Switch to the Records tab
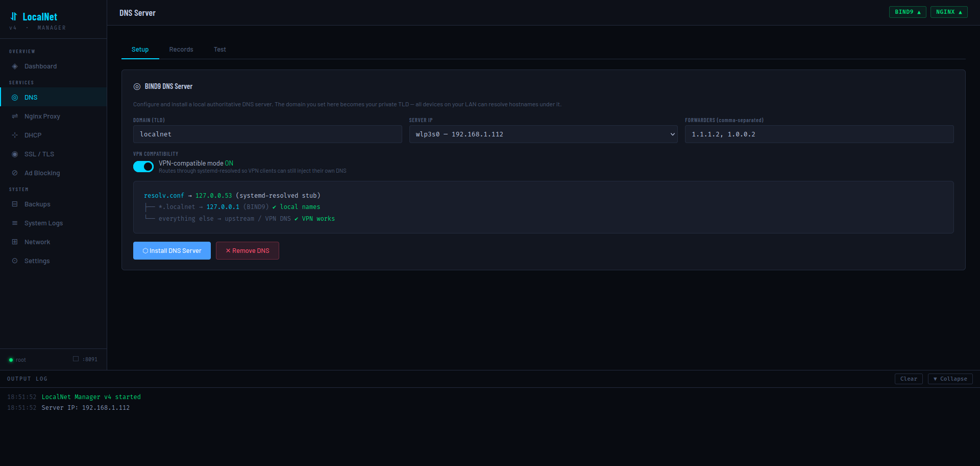Screen dimensions: 980x466 (181, 50)
